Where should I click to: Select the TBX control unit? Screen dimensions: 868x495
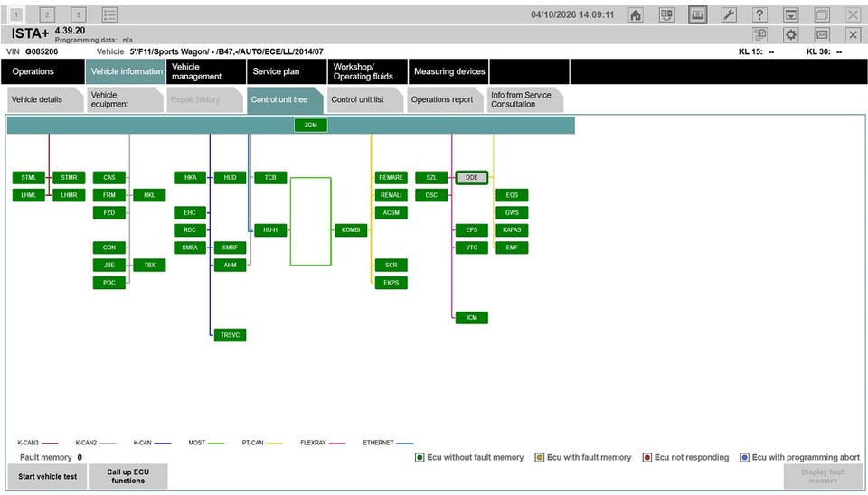tap(149, 265)
